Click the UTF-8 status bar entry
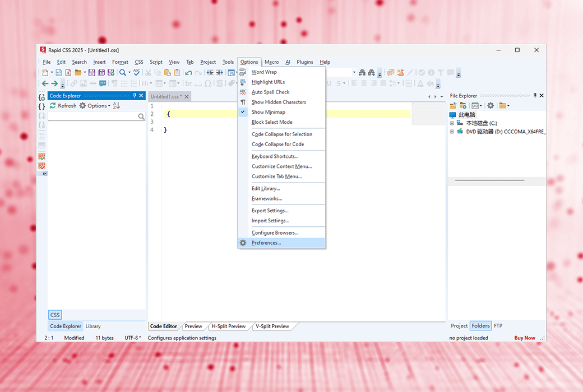This screenshot has width=583, height=392. coord(133,338)
